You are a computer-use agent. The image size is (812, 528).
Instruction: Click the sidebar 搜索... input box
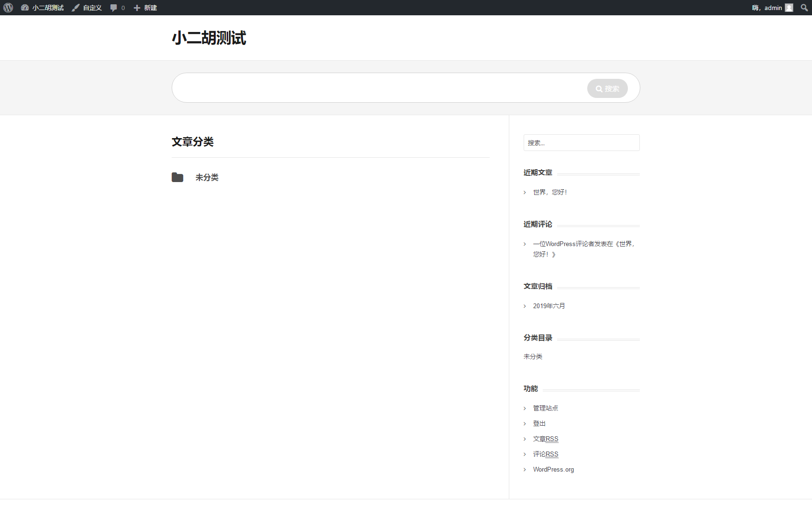(x=581, y=143)
